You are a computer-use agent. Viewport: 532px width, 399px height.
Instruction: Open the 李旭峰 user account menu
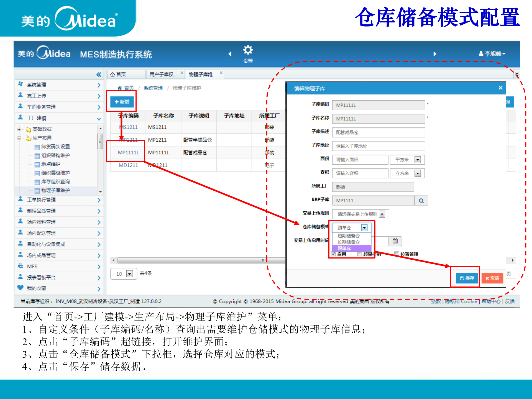[492, 54]
